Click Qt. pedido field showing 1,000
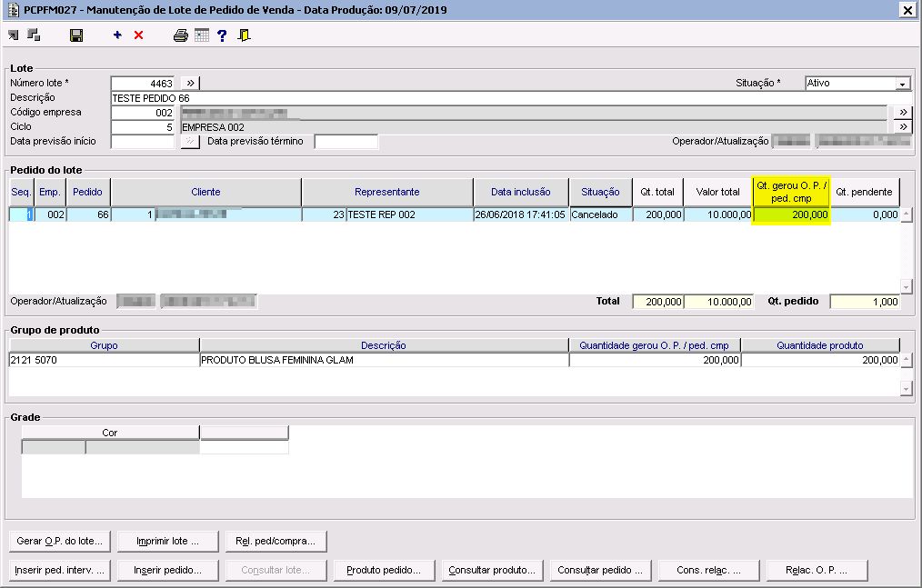 865,302
